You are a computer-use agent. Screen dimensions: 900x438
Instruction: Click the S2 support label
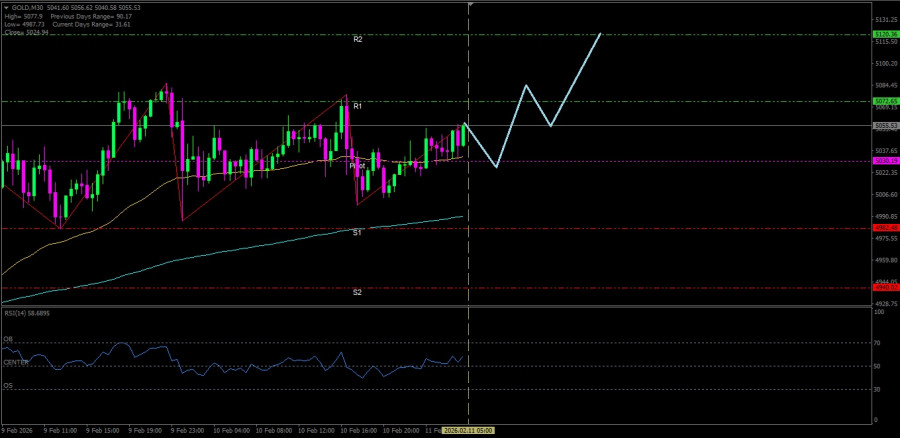(x=357, y=292)
